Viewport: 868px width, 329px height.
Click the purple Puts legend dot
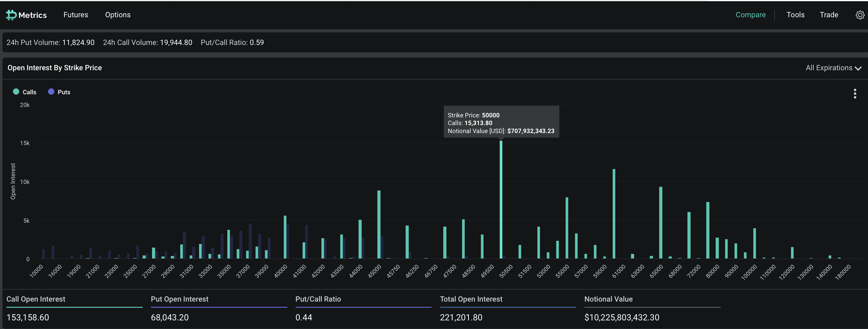51,92
